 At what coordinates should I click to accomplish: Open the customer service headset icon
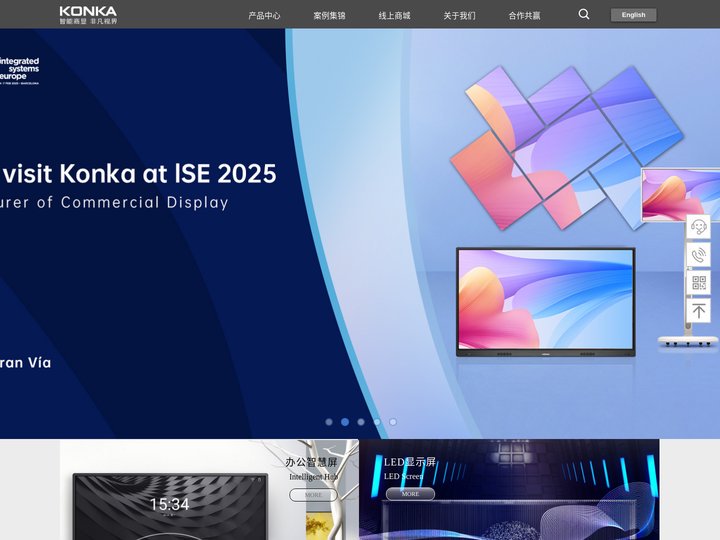(698, 227)
